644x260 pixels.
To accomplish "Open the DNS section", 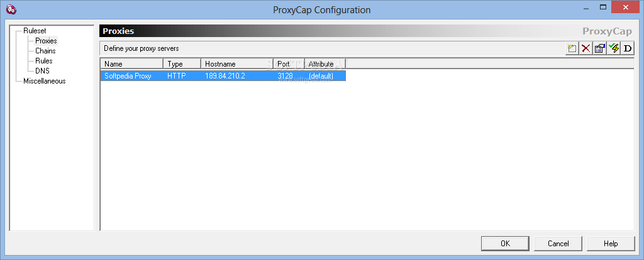I will [42, 70].
